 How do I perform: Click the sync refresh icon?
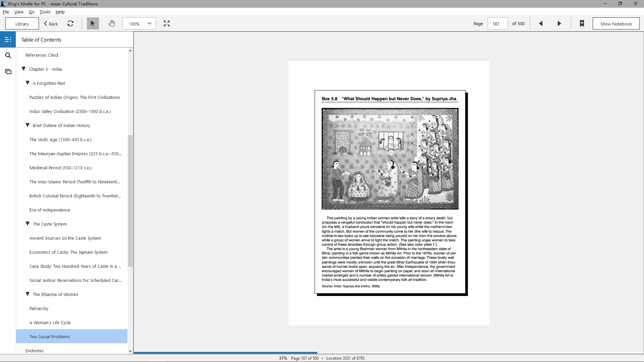[70, 23]
